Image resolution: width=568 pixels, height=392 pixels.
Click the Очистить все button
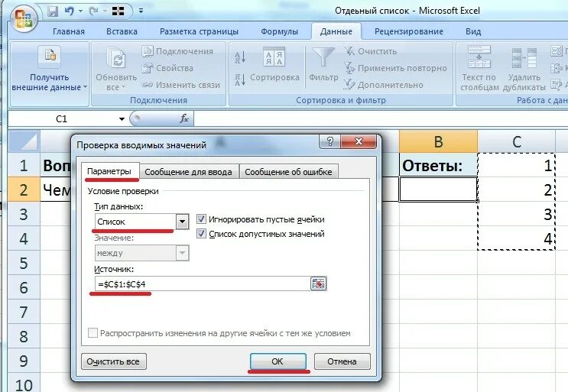point(113,361)
